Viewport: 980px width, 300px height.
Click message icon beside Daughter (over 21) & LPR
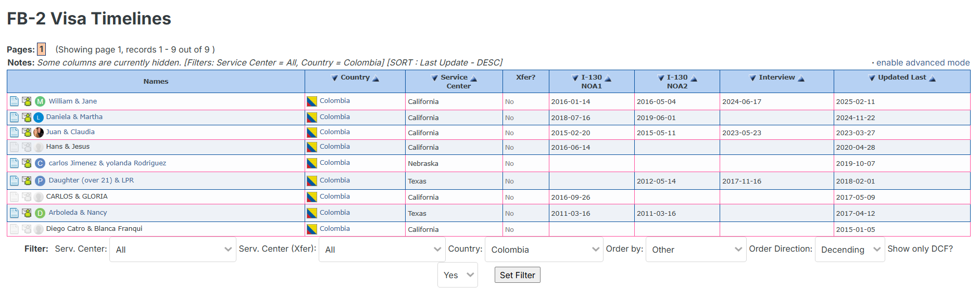[27, 181]
